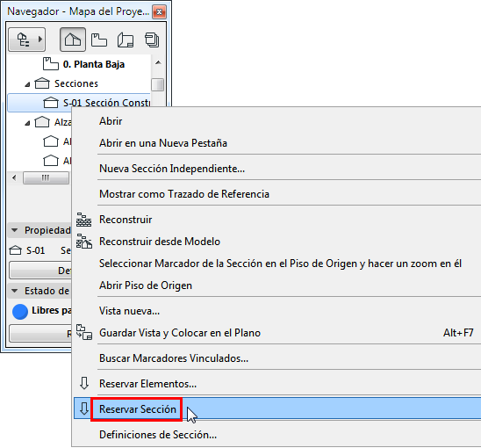
Task: Switch to Layout Book icon
Action: click(x=126, y=40)
